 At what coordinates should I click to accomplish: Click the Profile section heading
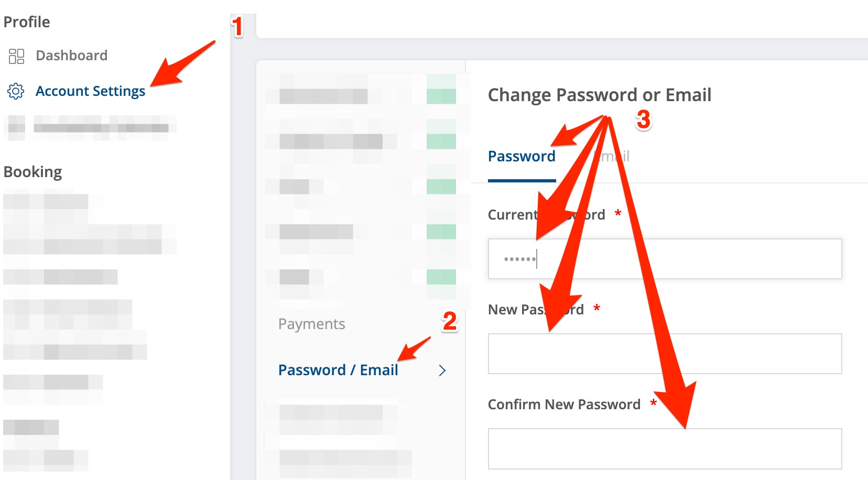point(27,22)
